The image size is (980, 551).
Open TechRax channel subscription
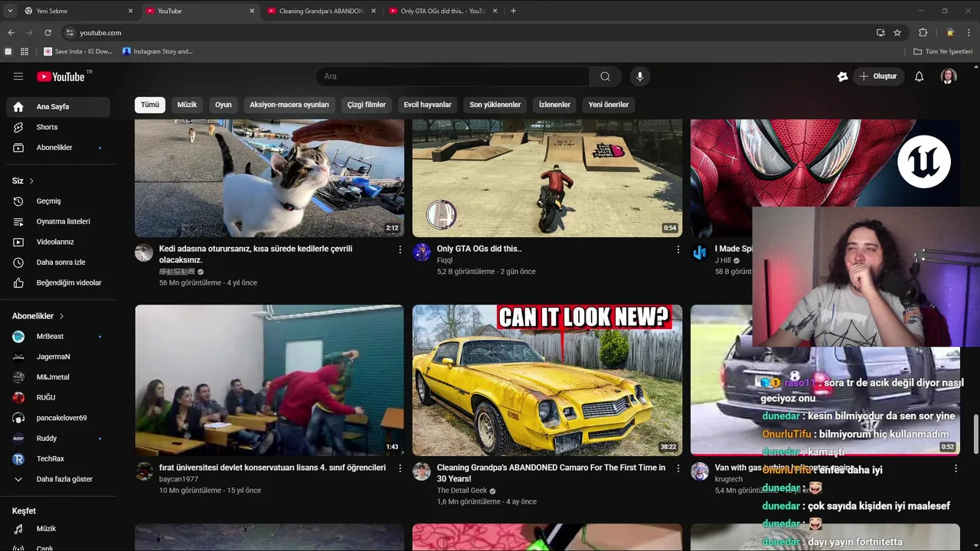click(x=58, y=459)
